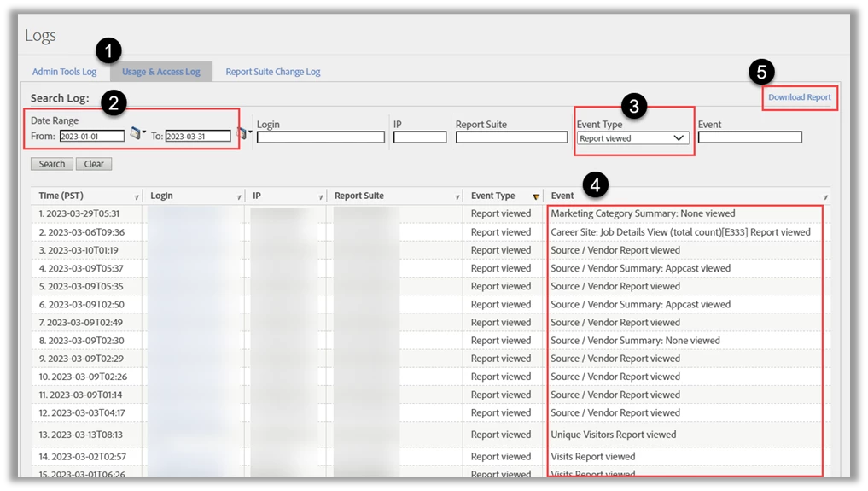Open filter for IP column

(321, 197)
